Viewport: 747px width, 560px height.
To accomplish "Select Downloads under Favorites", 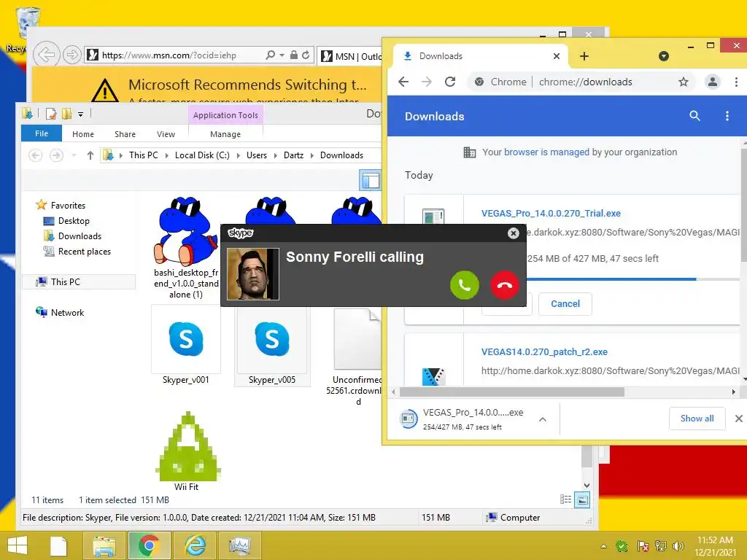I will click(72, 236).
